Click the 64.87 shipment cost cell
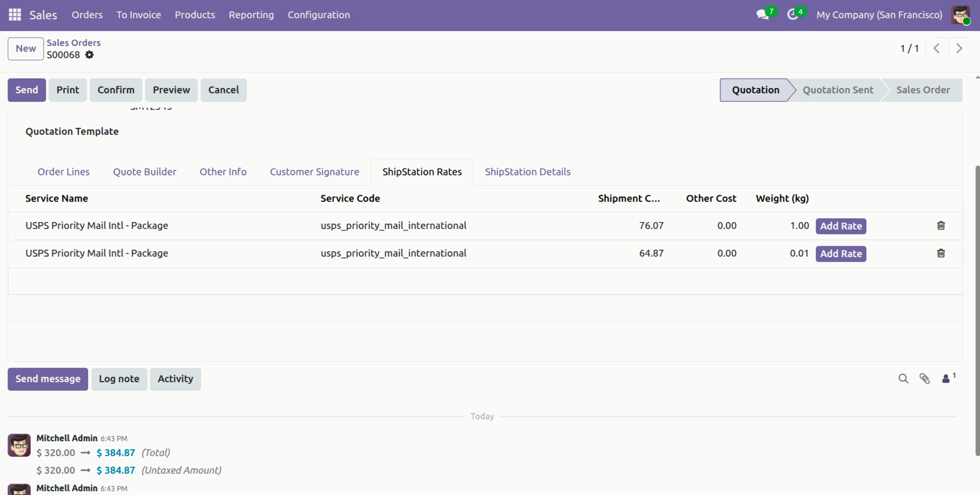The image size is (980, 495). (x=651, y=253)
